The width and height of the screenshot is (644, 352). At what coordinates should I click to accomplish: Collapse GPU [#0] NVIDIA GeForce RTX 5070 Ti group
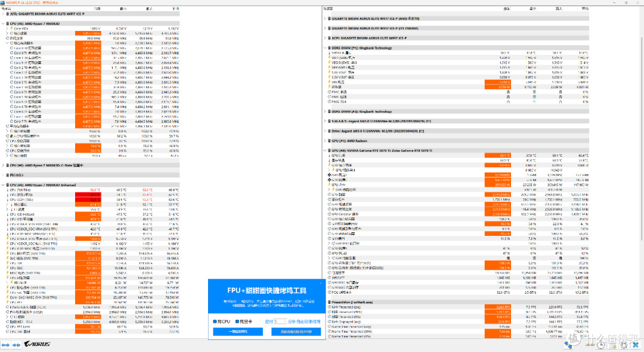(x=325, y=151)
